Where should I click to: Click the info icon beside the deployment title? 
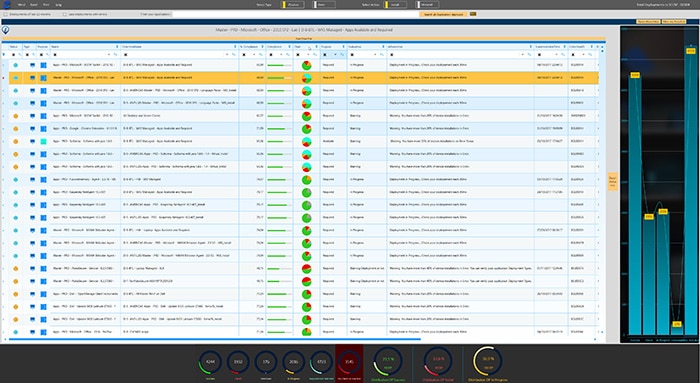click(5, 30)
